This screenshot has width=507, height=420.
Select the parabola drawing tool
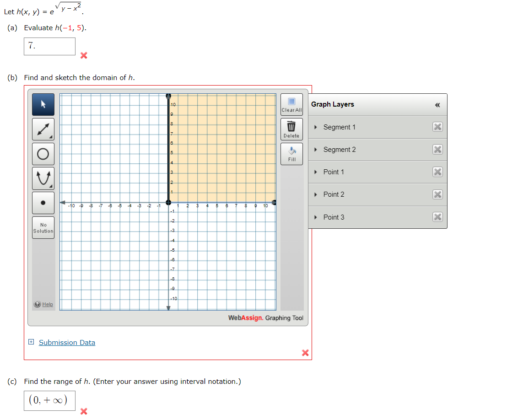43,178
